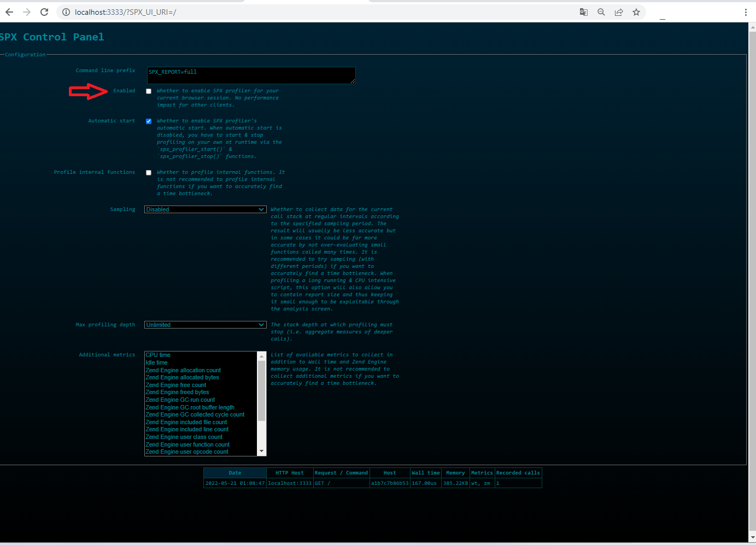Screen dimensions: 756x545
Task: Sort reports by Host column header
Action: click(390, 473)
